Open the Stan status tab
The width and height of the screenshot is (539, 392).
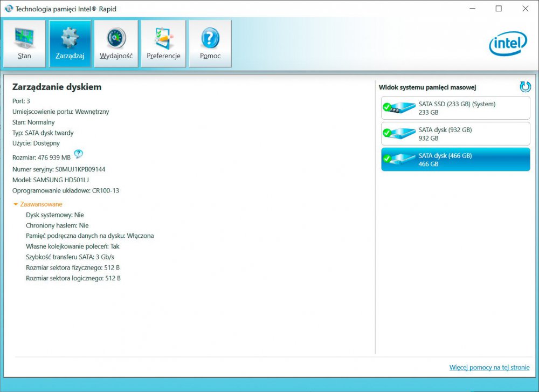(x=24, y=44)
